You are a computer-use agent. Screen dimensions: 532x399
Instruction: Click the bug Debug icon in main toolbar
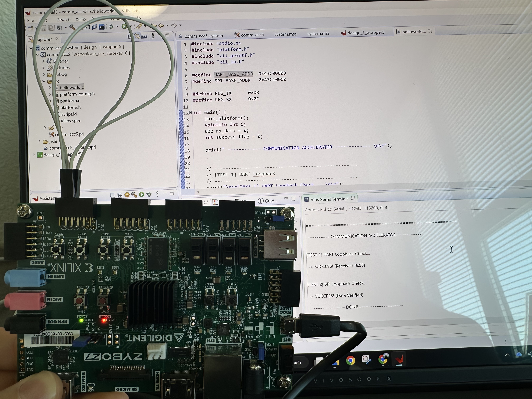click(111, 27)
